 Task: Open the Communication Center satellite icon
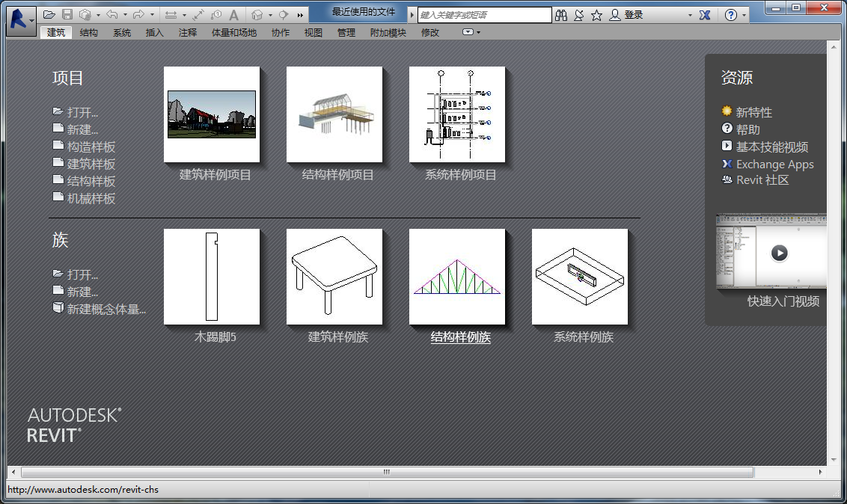point(579,15)
